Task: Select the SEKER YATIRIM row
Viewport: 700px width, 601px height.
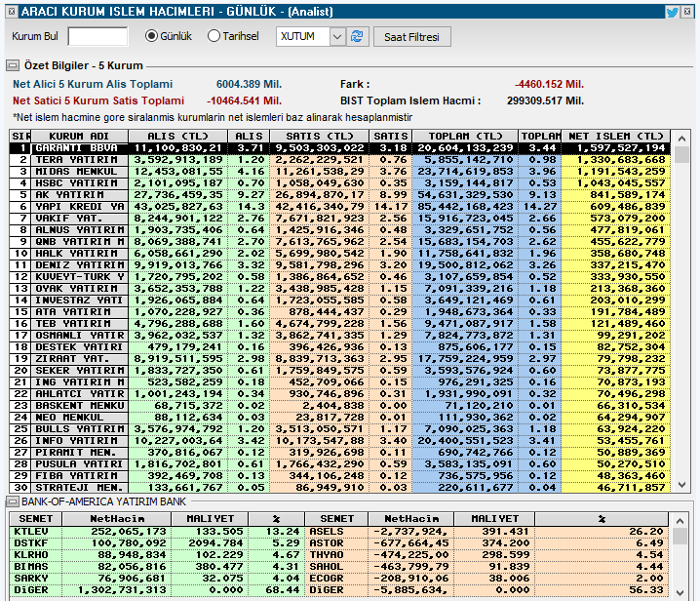Action: [x=339, y=371]
